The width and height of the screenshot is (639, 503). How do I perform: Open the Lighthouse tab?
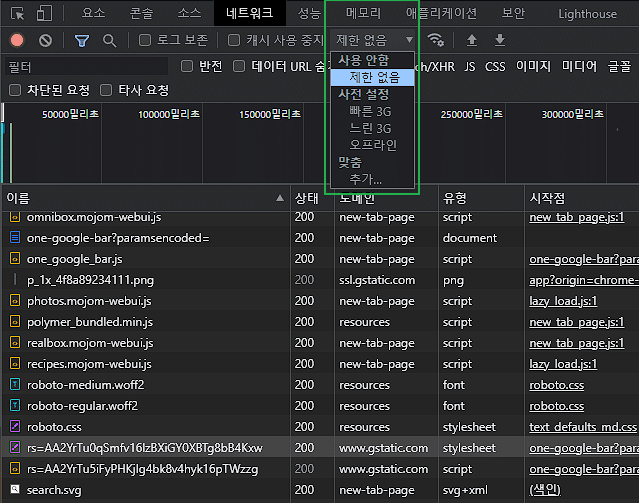(587, 14)
